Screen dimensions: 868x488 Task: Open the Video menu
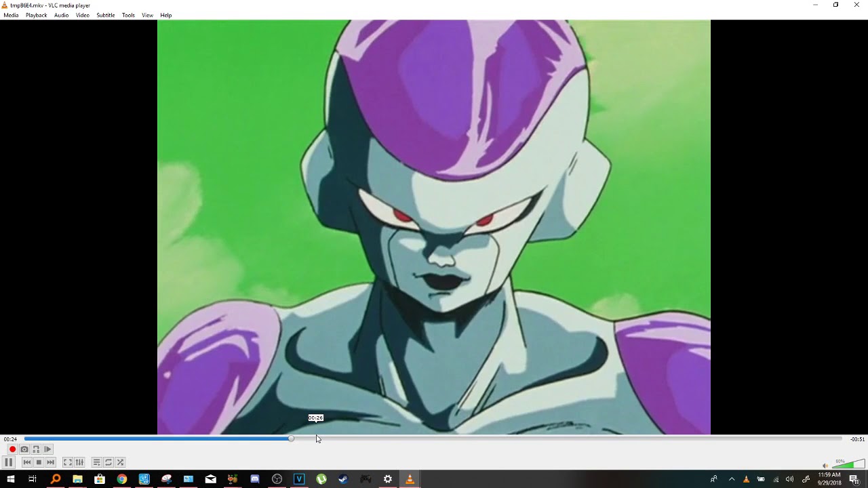pyautogui.click(x=82, y=15)
